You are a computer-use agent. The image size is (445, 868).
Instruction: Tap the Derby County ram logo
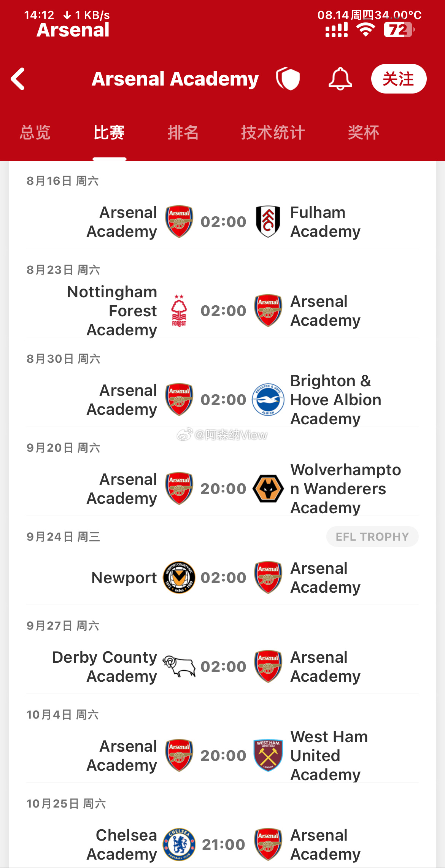coord(179,666)
